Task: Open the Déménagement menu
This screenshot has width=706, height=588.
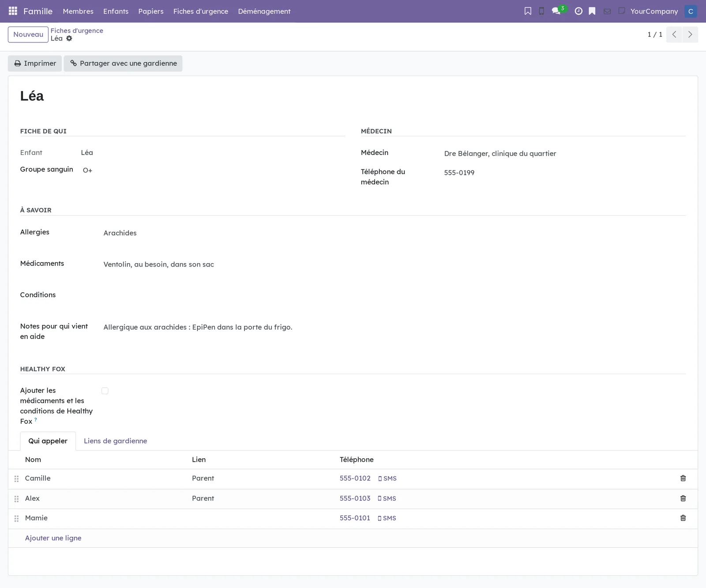Action: pos(264,11)
